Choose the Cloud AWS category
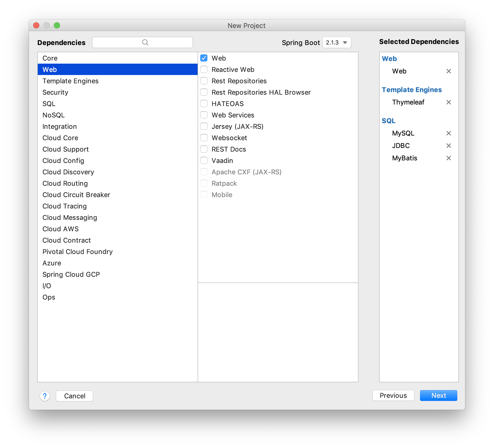 (x=118, y=229)
